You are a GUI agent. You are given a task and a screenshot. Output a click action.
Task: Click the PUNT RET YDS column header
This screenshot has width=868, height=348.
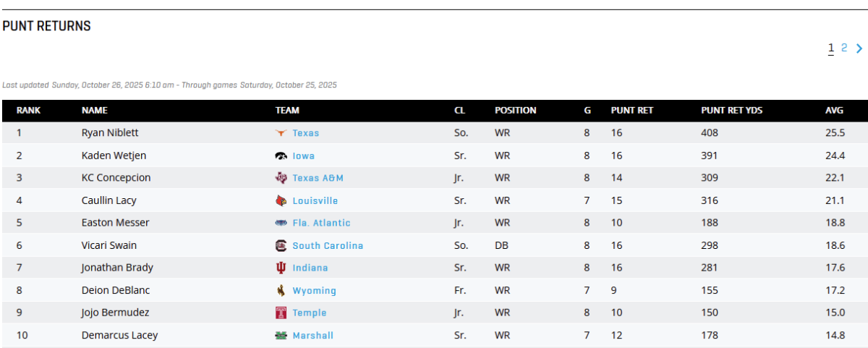click(731, 111)
